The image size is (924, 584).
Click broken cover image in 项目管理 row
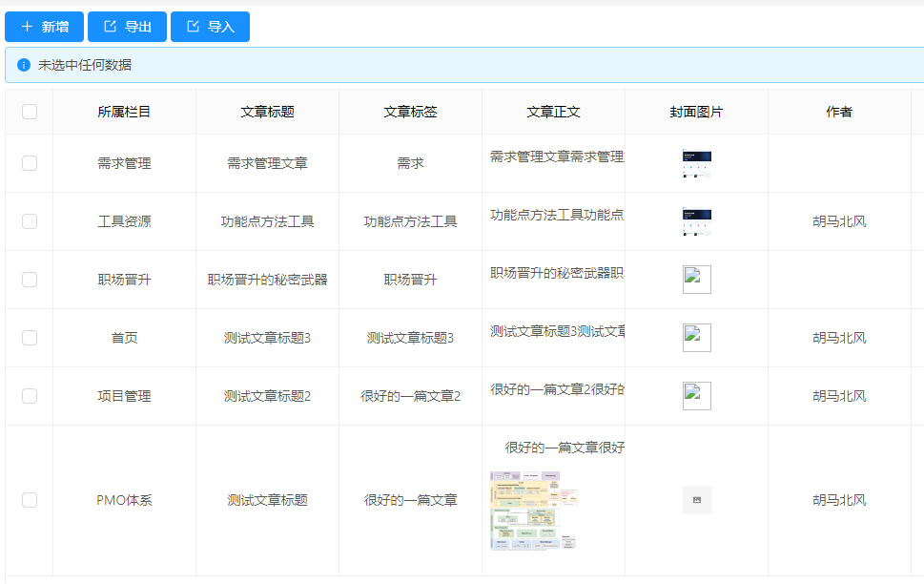coord(696,396)
